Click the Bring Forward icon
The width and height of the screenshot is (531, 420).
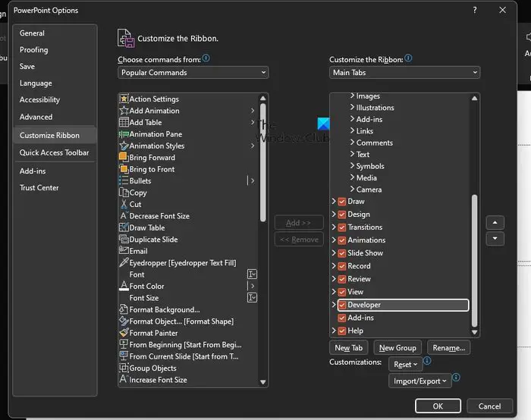(123, 157)
